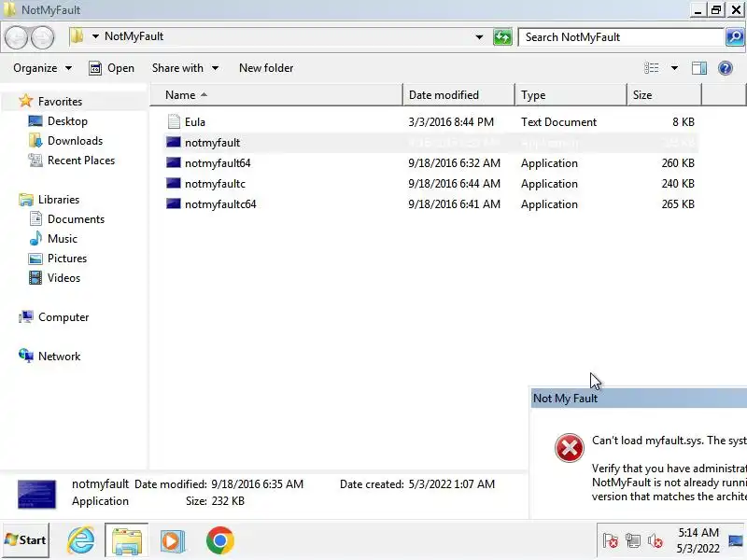Viewport: 747px width, 560px height.
Task: Click the Back navigation arrow
Action: point(17,37)
